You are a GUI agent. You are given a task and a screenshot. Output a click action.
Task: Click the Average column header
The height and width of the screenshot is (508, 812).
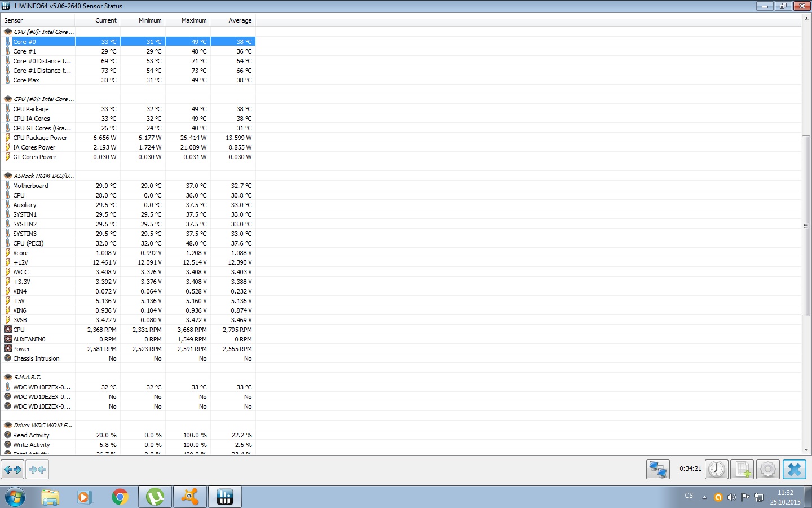(233, 20)
